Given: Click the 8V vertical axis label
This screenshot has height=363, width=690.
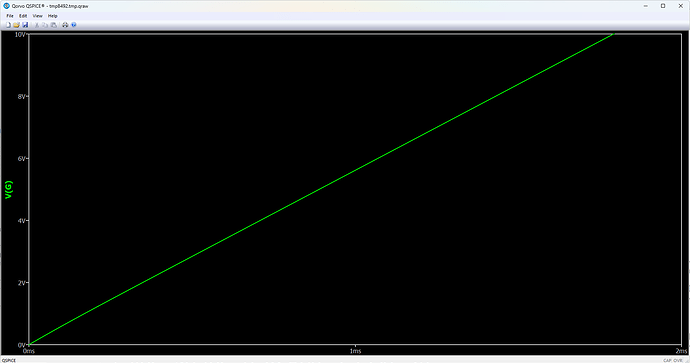Looking at the screenshot, I should (22, 96).
